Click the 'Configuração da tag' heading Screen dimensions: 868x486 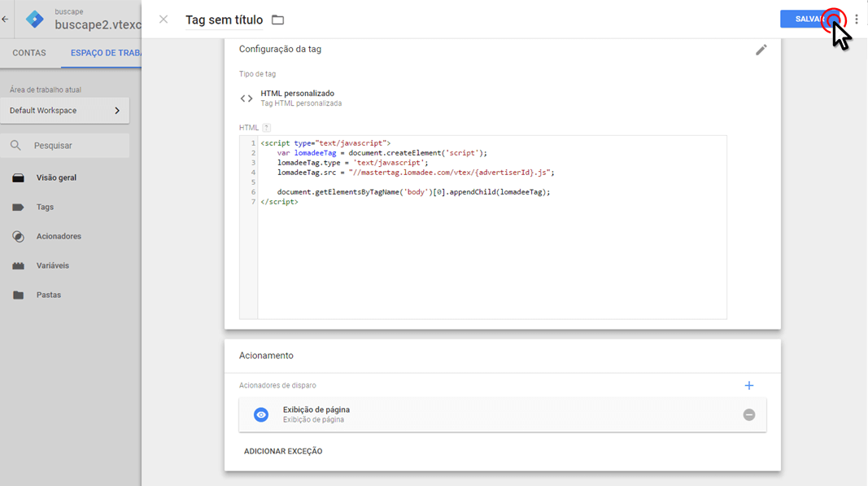[x=280, y=50]
